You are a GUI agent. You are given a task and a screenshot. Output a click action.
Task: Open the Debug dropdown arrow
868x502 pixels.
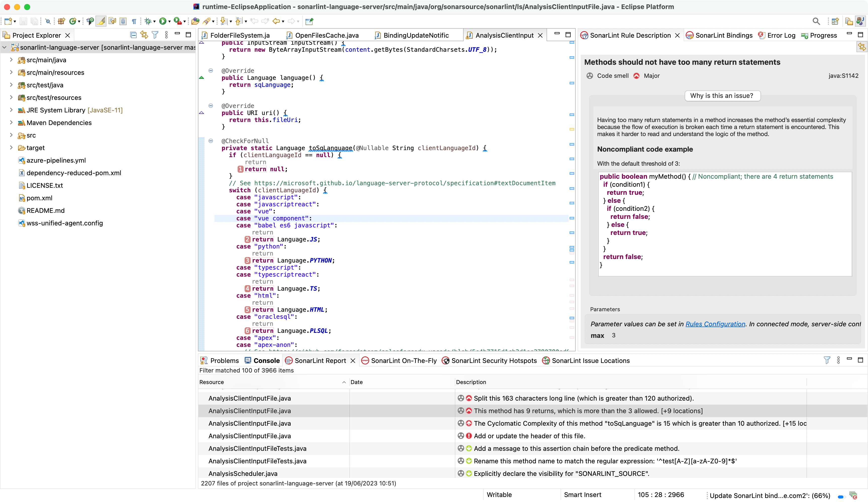(154, 22)
